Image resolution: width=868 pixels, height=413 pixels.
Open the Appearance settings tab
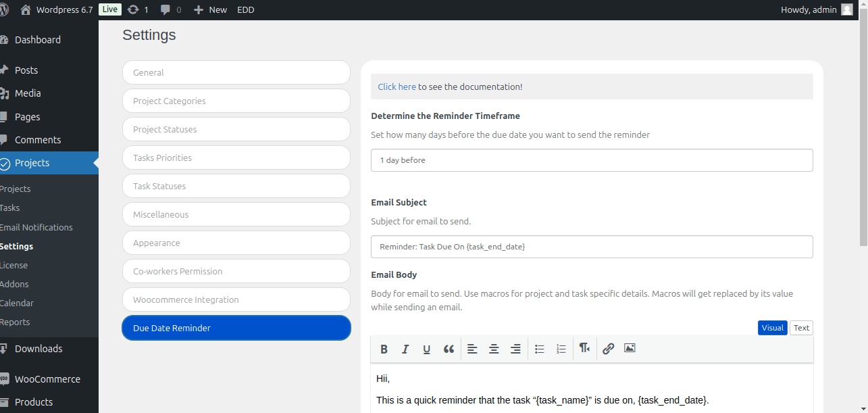[236, 243]
